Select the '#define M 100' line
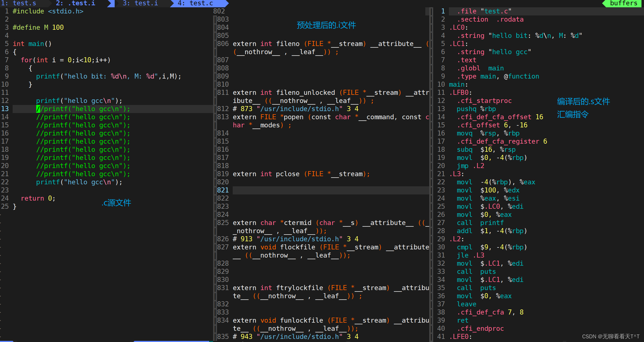 tap(38, 27)
